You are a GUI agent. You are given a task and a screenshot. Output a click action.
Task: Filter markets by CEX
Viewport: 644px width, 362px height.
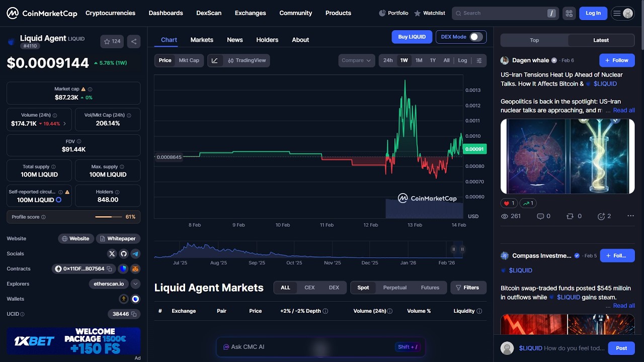pos(309,288)
